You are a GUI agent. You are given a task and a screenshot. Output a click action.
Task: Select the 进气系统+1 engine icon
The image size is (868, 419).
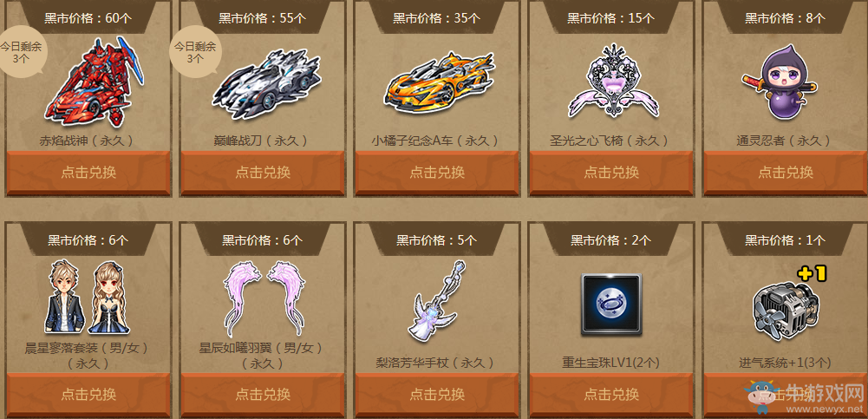click(x=787, y=302)
